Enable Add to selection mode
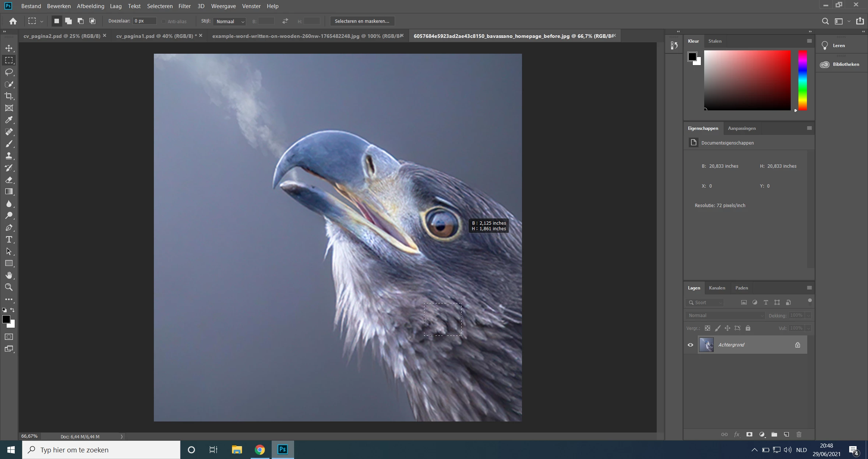 tap(68, 21)
